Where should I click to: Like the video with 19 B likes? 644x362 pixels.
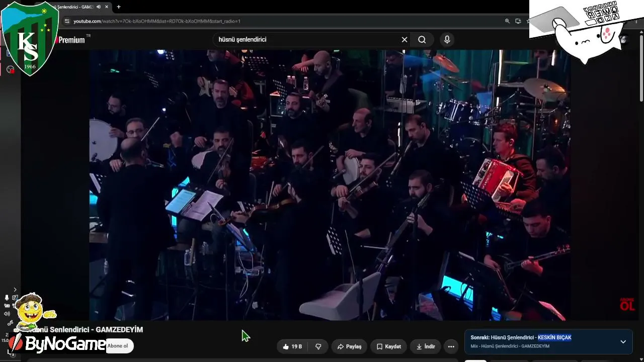(292, 346)
